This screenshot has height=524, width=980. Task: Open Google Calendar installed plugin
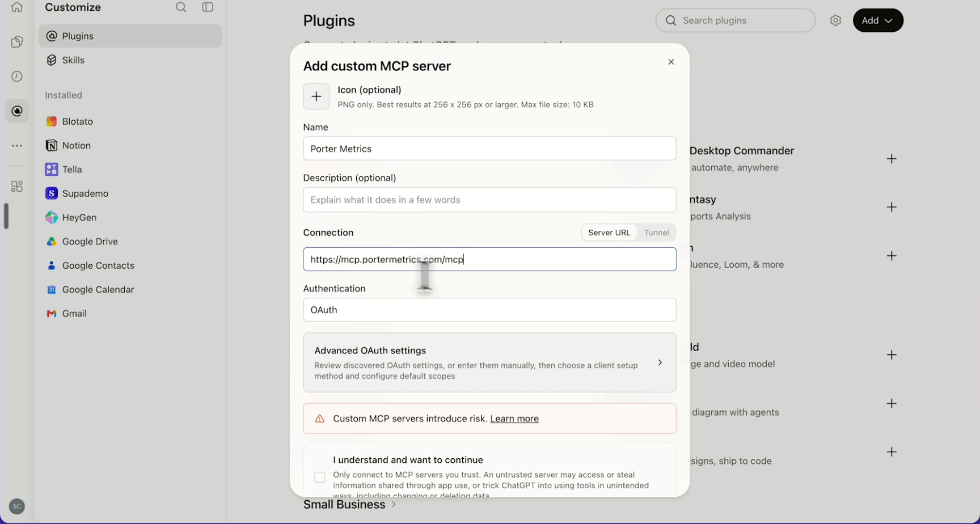pos(130,290)
